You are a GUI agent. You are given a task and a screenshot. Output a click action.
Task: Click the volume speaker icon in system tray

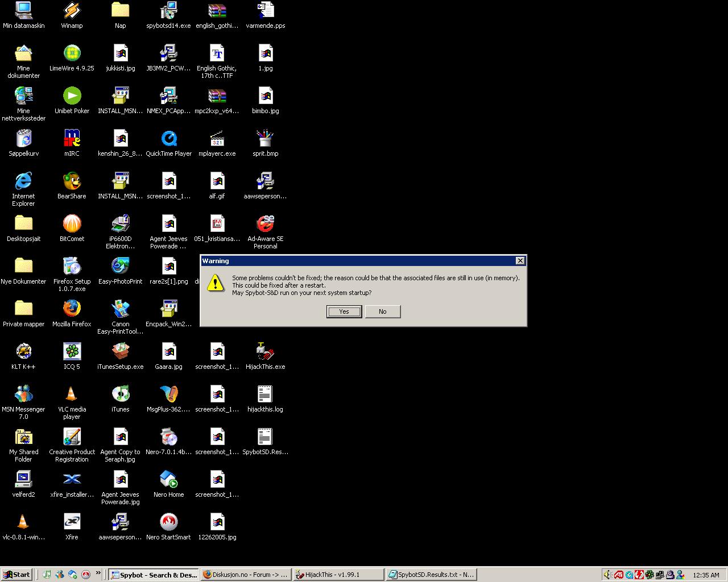pos(607,575)
